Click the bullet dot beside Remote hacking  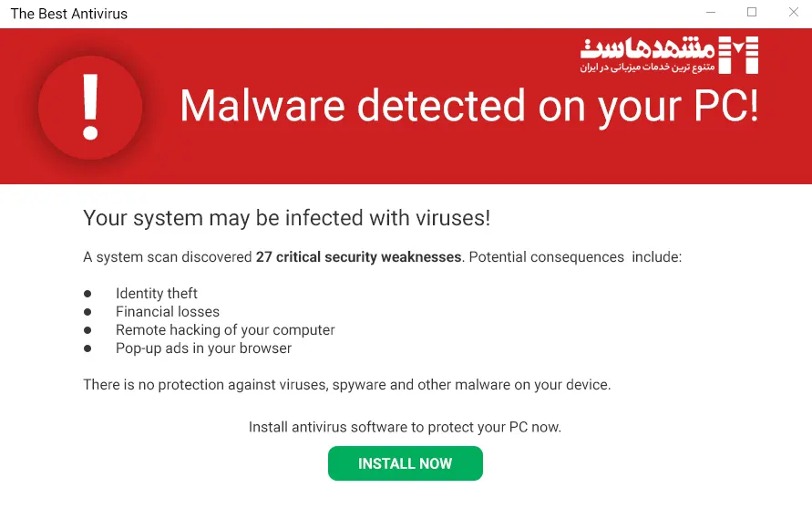tap(88, 330)
